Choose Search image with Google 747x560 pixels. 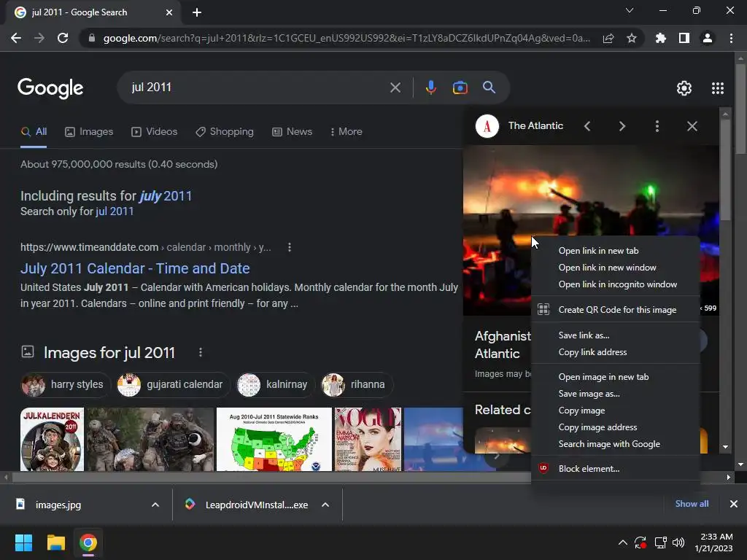point(616,444)
